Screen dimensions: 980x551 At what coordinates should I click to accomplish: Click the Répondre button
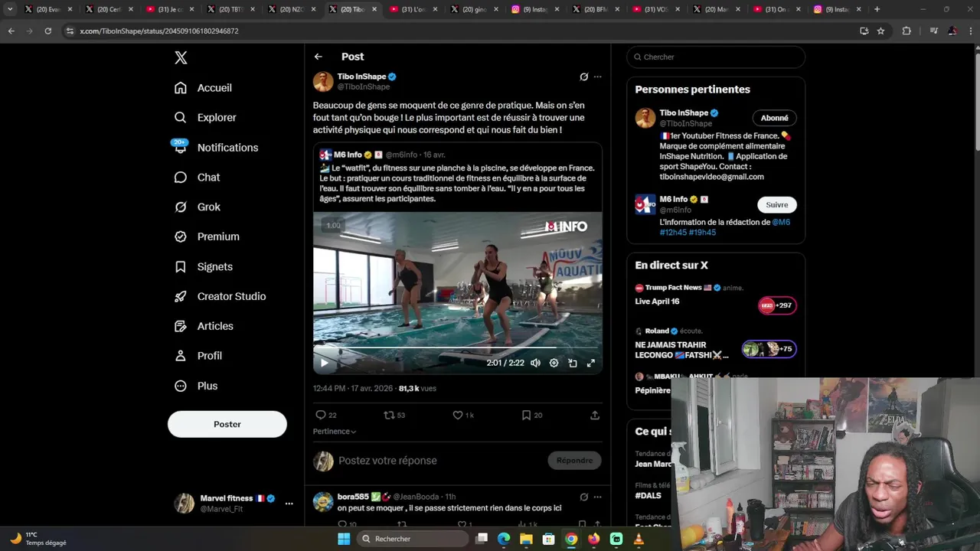[x=574, y=461]
